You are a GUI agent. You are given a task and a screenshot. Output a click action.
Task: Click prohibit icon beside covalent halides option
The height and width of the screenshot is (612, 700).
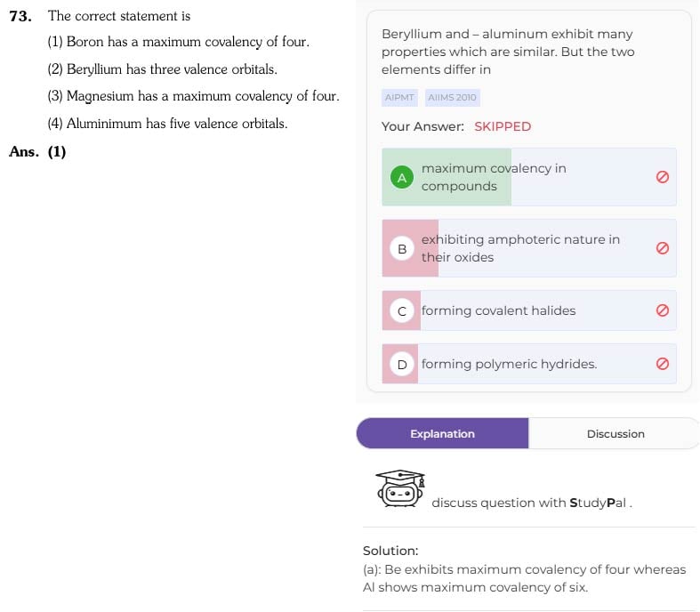[x=662, y=310]
